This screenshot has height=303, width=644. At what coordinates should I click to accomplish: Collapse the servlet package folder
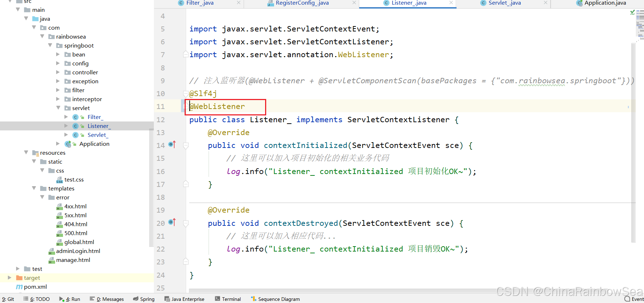click(x=58, y=108)
